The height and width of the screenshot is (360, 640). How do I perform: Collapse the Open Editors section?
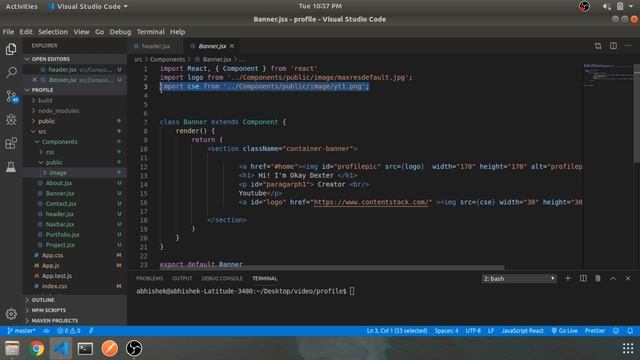click(x=75, y=59)
